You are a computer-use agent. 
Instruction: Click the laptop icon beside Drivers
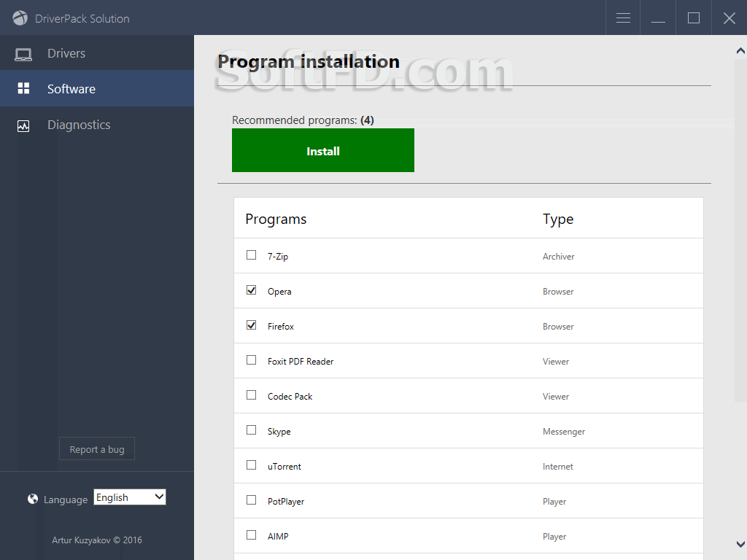(x=23, y=54)
